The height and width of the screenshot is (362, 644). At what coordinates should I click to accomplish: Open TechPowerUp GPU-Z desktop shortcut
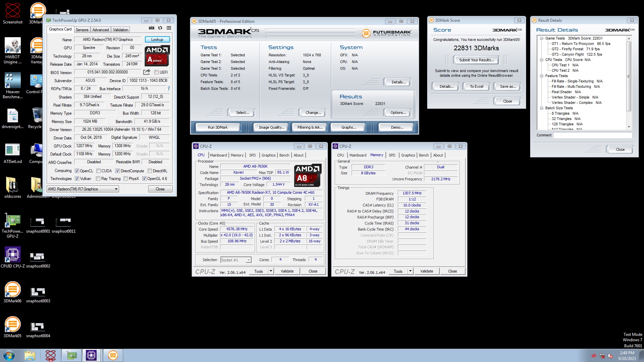[13, 226]
